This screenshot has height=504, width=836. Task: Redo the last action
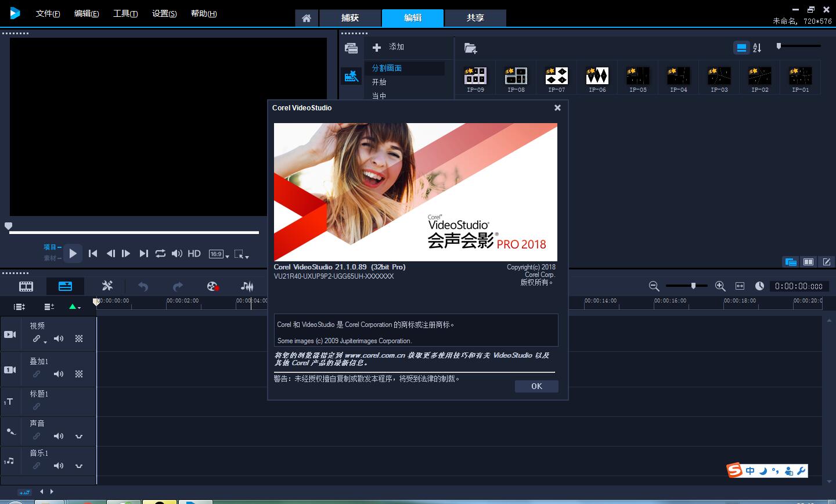coord(178,286)
